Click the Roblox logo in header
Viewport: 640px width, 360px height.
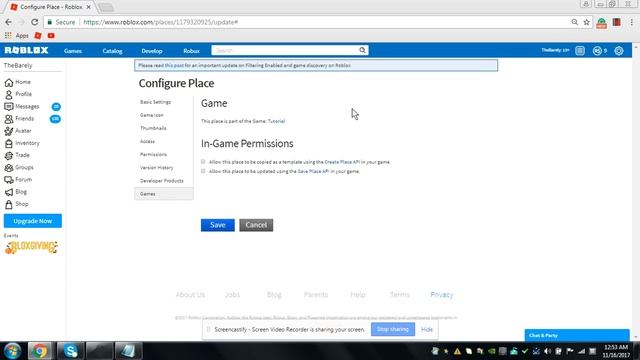tap(27, 50)
